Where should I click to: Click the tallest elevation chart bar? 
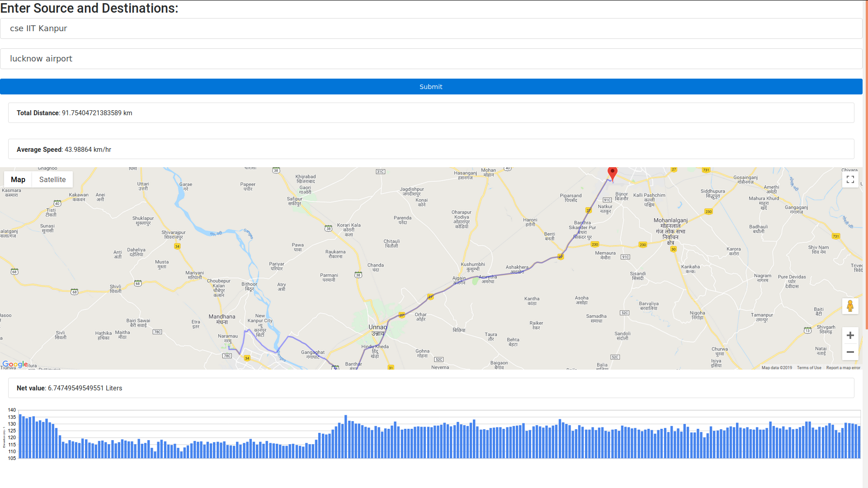(345, 436)
